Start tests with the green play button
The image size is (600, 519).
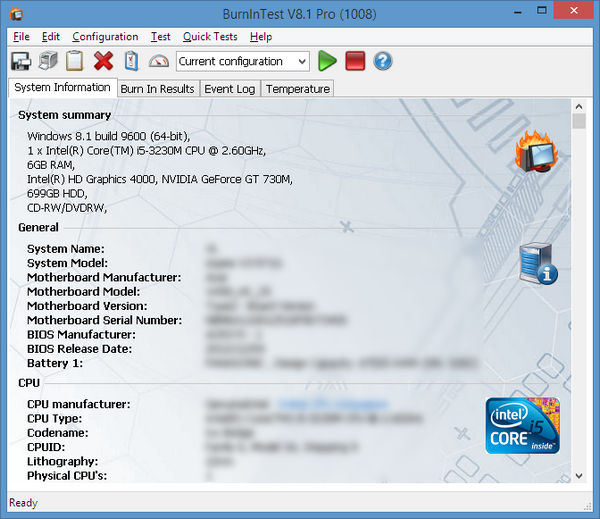click(x=327, y=61)
